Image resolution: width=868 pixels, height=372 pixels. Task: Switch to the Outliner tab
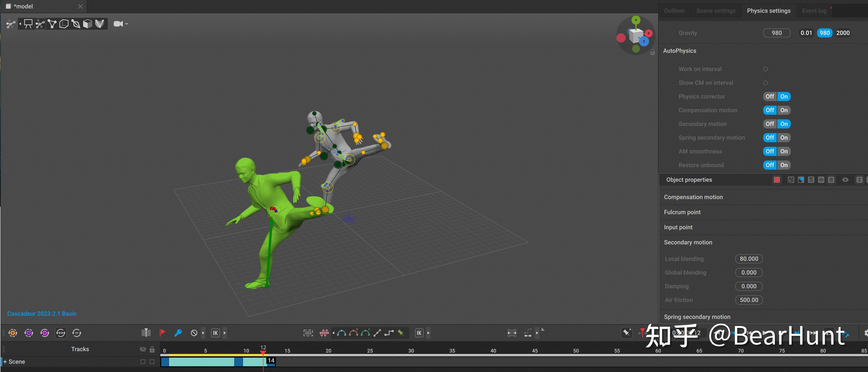coord(674,11)
